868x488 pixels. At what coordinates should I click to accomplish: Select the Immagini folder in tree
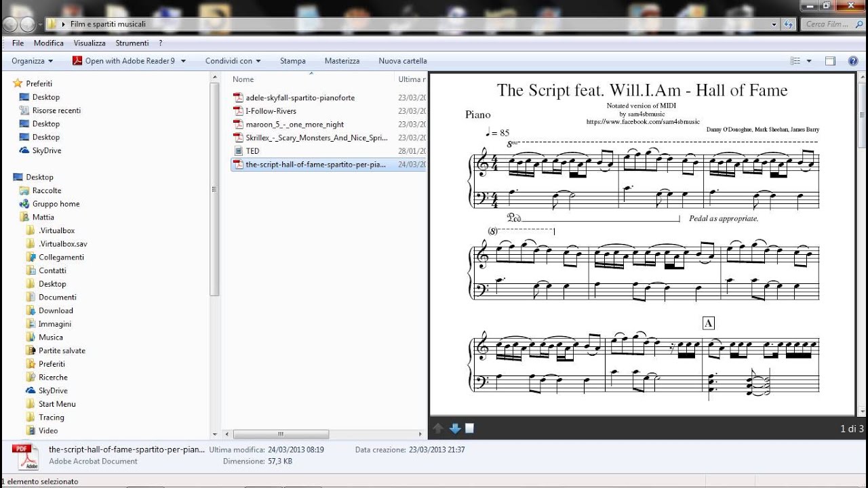55,324
